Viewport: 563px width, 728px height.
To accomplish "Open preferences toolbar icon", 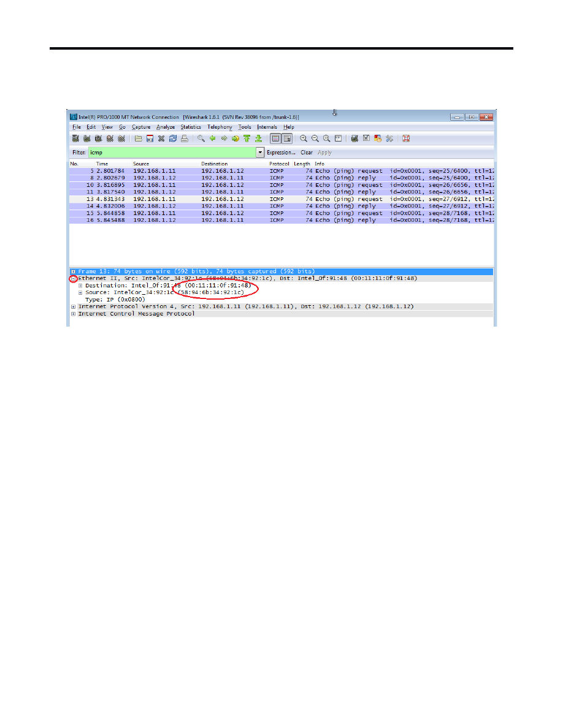I will [389, 138].
